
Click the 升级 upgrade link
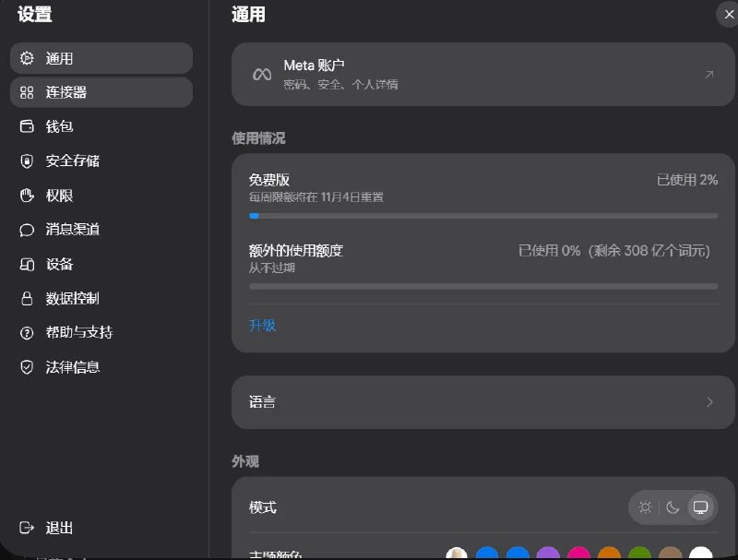(262, 325)
